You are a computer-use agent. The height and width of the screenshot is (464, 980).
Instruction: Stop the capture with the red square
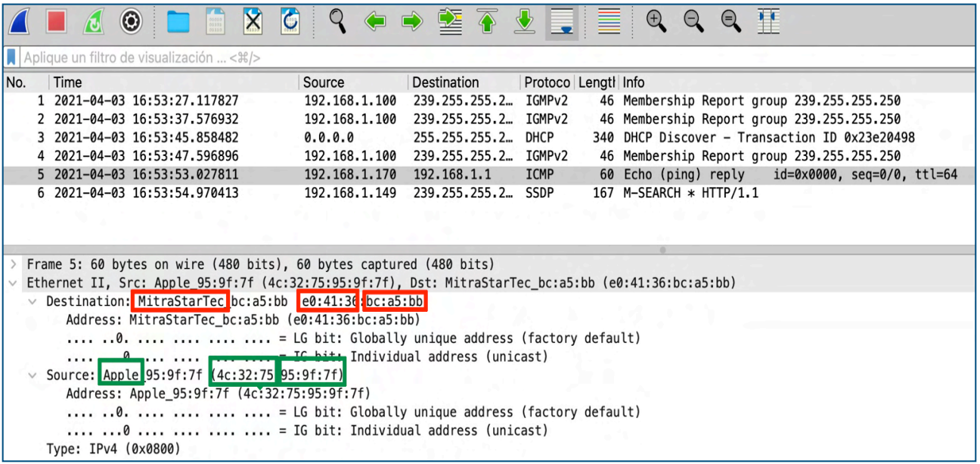57,22
